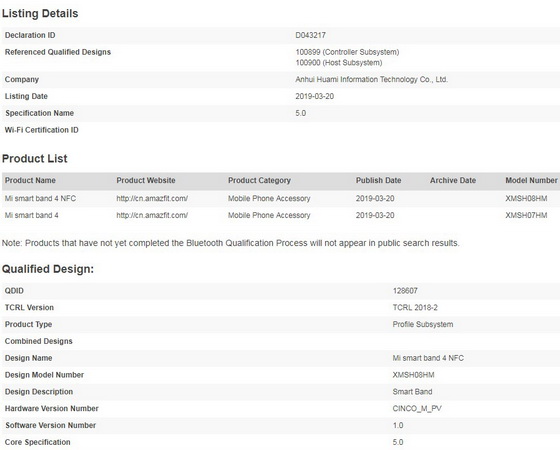Image resolution: width=560 pixels, height=450 pixels.
Task: Select the company name Anhui Huami Information Technology
Action: point(371,79)
